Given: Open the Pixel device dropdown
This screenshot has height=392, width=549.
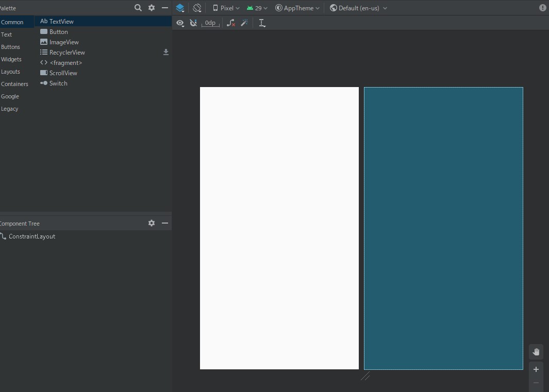Looking at the screenshot, I should [x=225, y=8].
